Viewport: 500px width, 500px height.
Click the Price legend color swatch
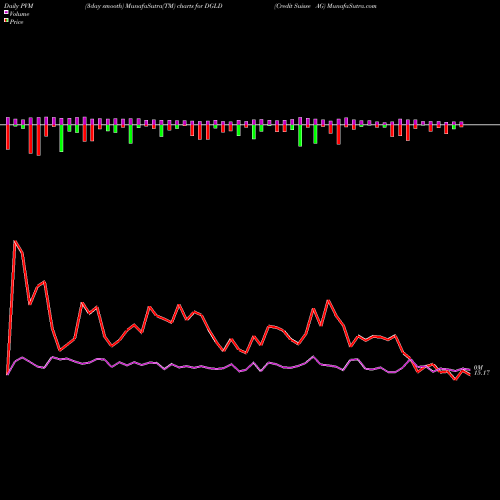[x=6, y=21]
